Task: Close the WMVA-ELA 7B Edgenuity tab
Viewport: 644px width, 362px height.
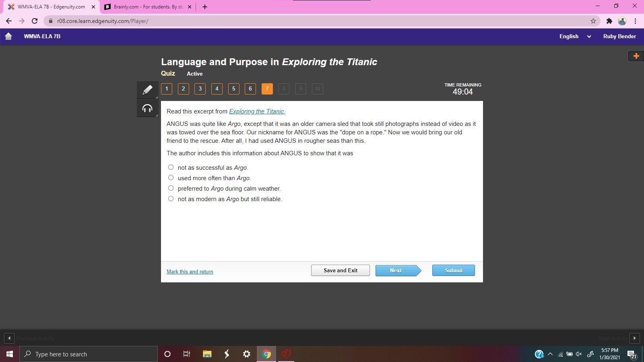Action: click(x=93, y=6)
